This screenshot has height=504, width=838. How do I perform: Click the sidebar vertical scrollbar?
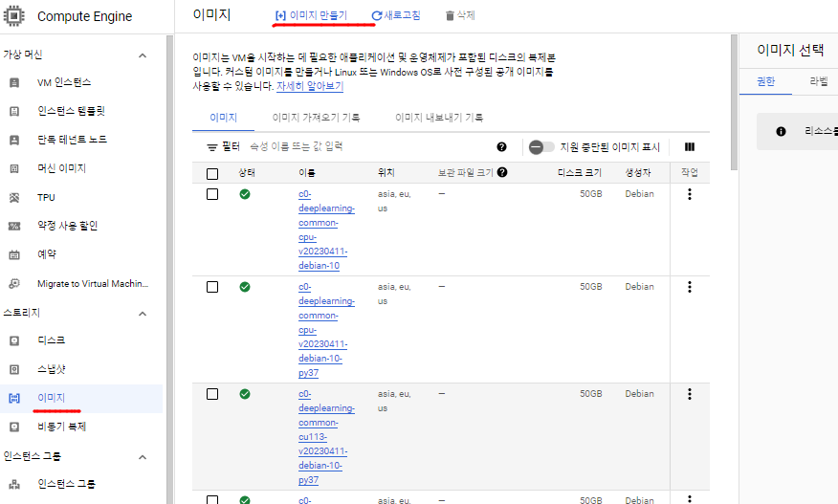tap(169, 269)
